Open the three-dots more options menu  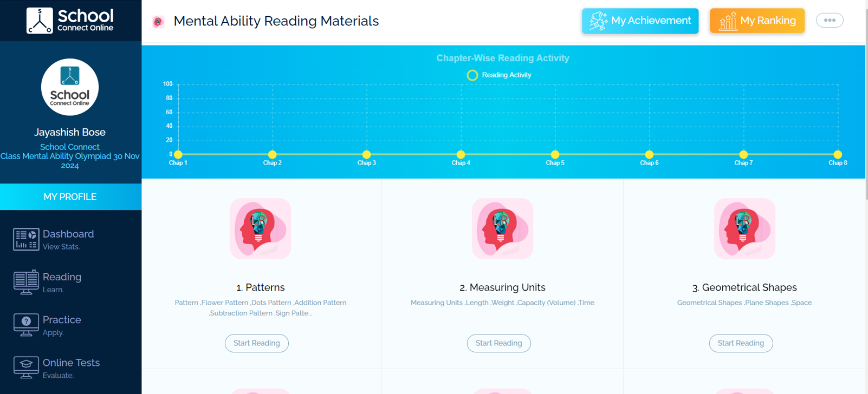click(830, 21)
